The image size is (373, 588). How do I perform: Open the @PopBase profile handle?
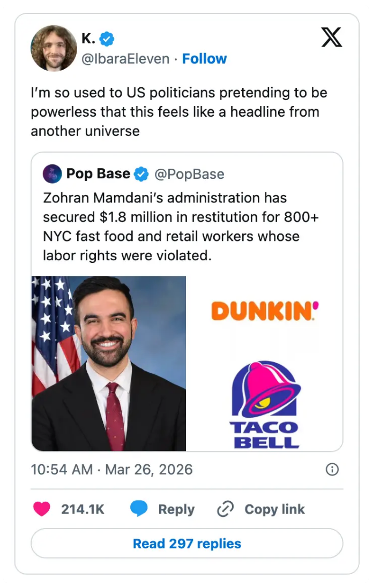point(189,174)
